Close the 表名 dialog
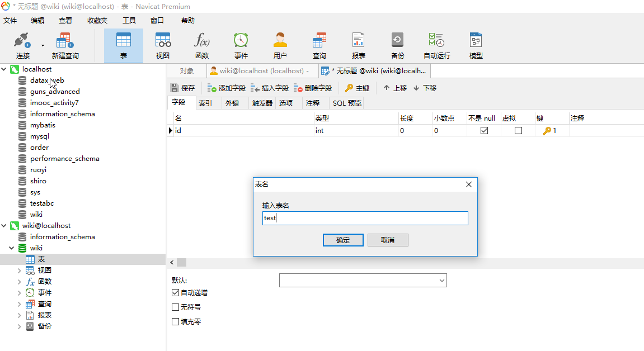Screen dimensions: 644x351 click(469, 184)
